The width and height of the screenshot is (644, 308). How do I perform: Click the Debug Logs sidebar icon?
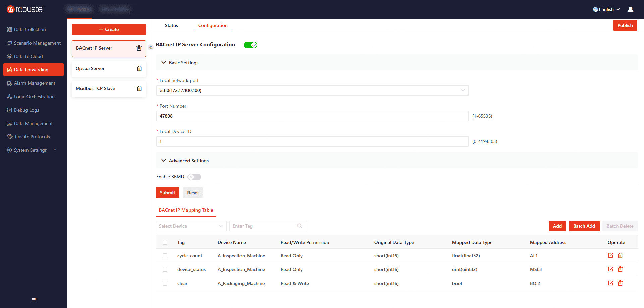pyautogui.click(x=9, y=110)
